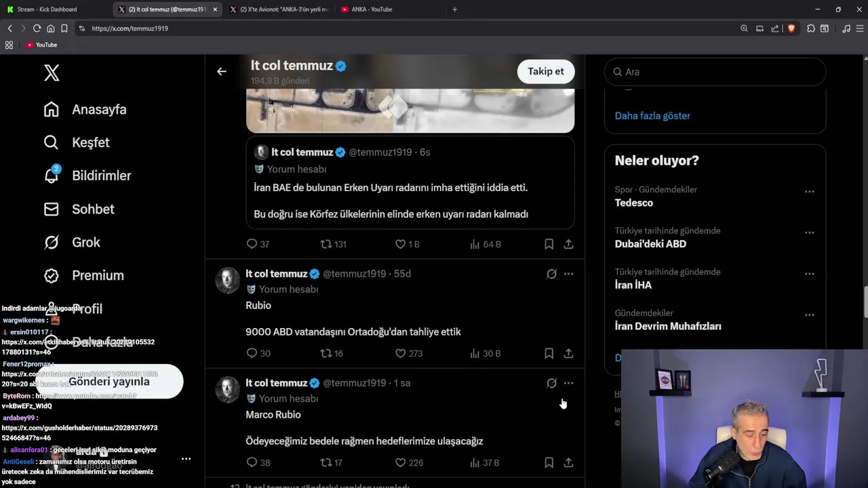This screenshot has width=868, height=488.
Task: Open Grok from the sidebar
Action: 72,242
